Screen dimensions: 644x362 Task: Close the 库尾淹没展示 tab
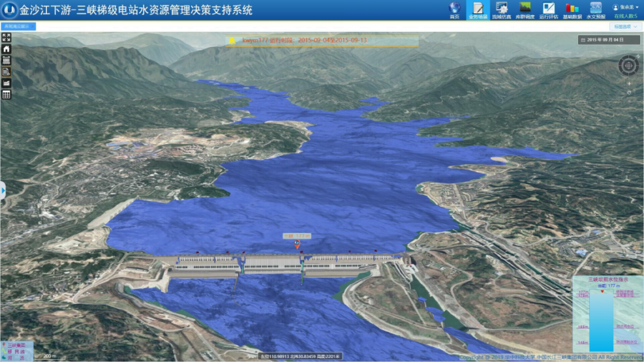pos(33,27)
